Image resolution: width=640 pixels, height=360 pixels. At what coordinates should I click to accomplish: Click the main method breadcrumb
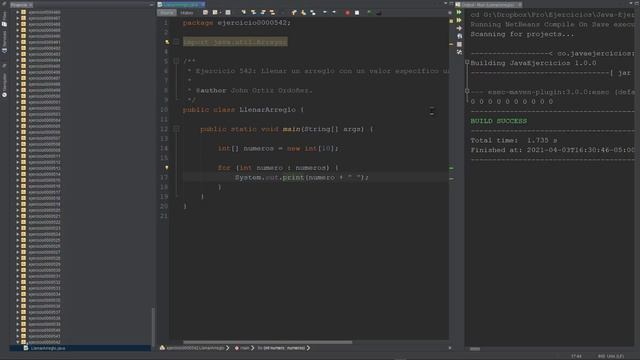(x=243, y=348)
